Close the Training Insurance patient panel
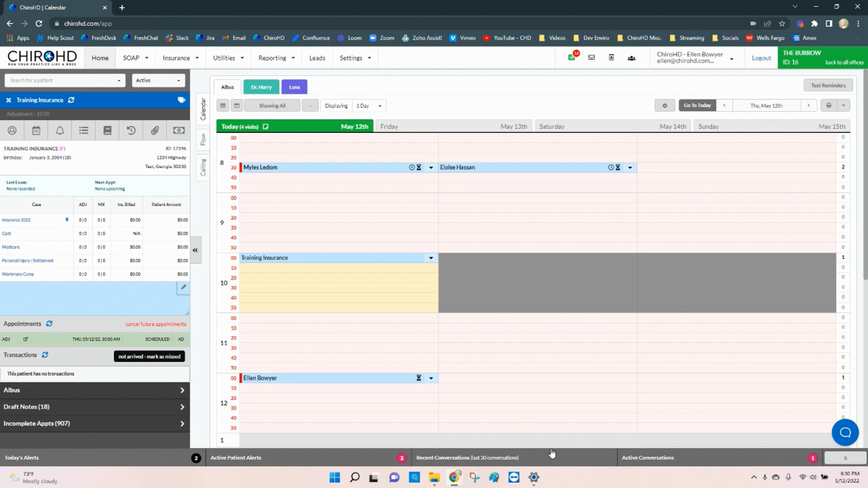Screen dimensions: 868x488 click(9, 100)
